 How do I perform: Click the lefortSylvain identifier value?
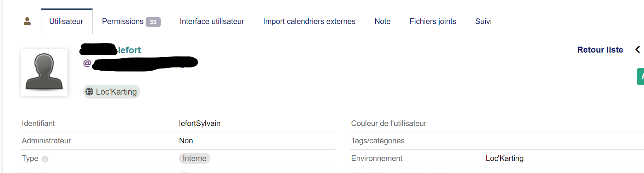tap(200, 124)
